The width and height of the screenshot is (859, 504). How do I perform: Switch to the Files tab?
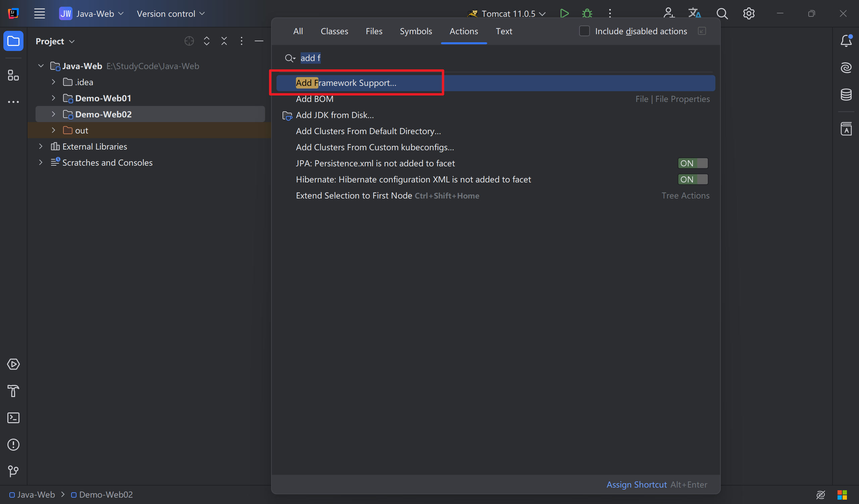click(x=374, y=31)
